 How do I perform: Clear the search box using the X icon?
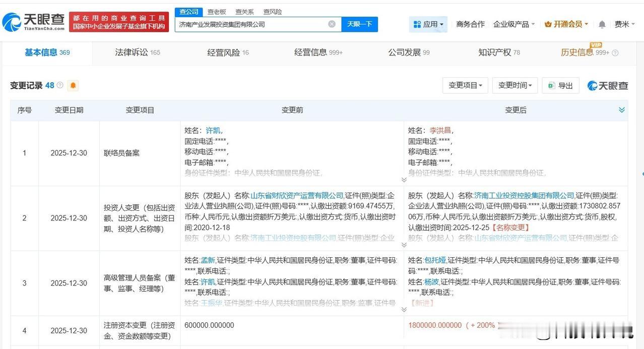(x=332, y=24)
